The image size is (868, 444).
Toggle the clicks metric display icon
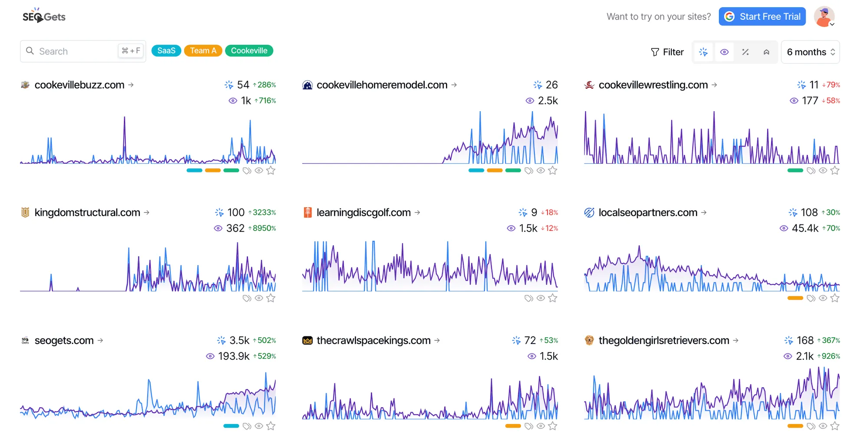click(x=704, y=52)
